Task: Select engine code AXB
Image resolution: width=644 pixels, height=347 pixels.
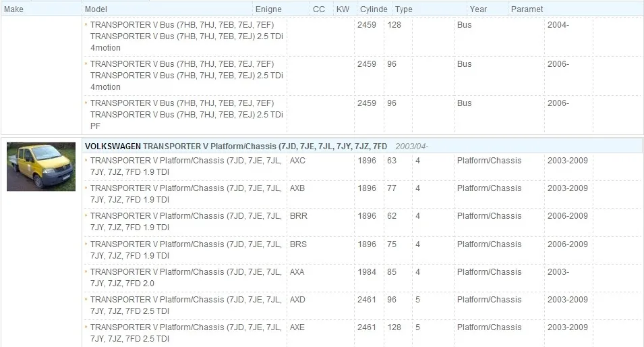Action: (297, 188)
